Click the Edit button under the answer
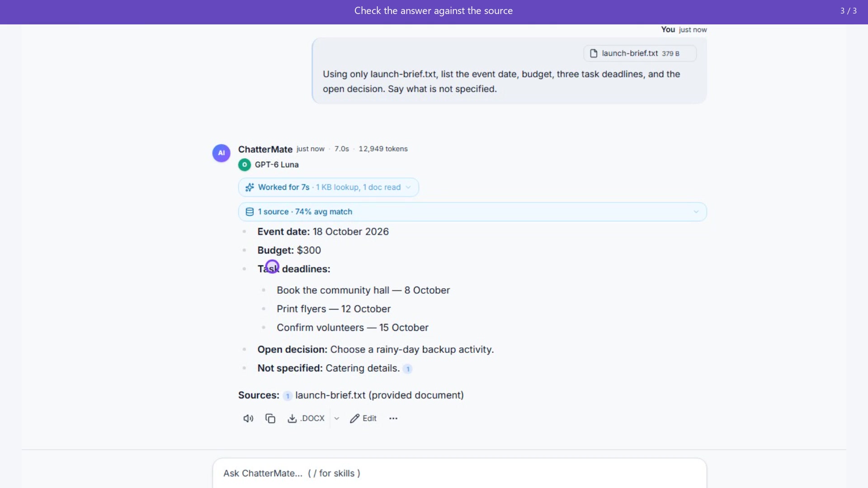Image resolution: width=868 pixels, height=488 pixels. click(x=363, y=418)
